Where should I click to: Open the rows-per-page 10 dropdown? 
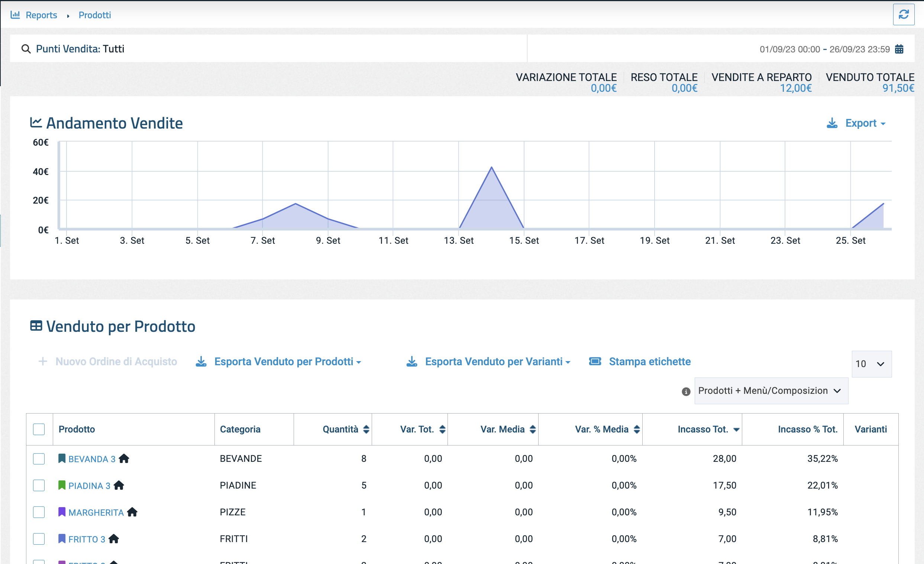(x=871, y=364)
